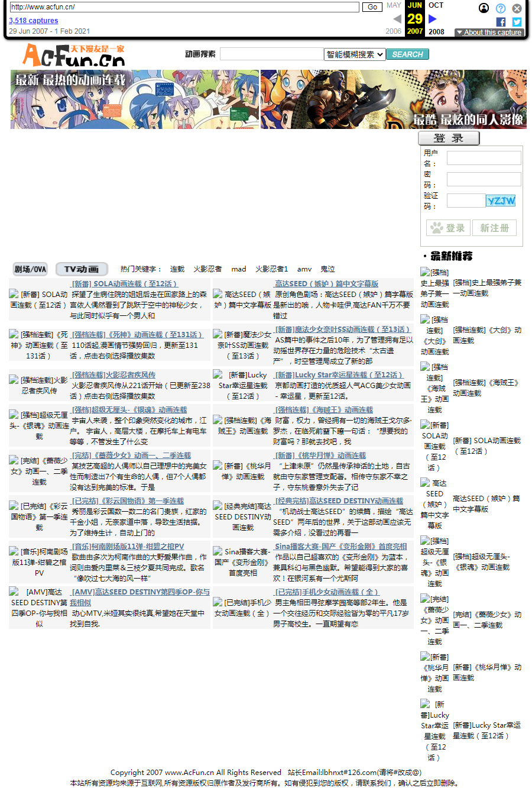Close the Wayback Machine toolbar

tap(517, 8)
